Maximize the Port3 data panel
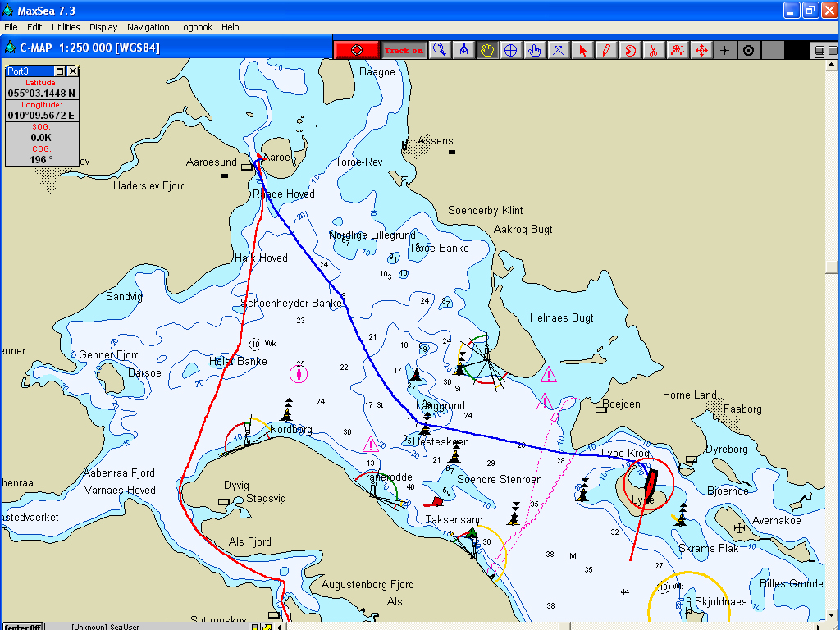Image resolution: width=840 pixels, height=630 pixels. (x=60, y=71)
